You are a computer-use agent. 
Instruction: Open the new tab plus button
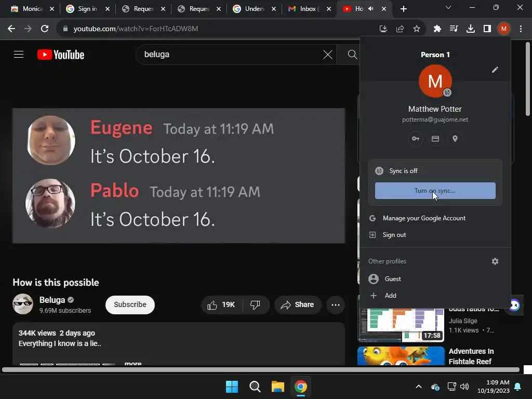[403, 9]
